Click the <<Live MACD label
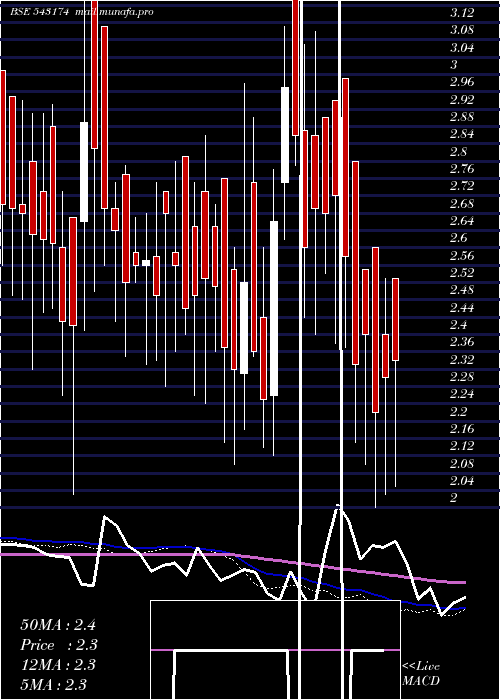 421,673
